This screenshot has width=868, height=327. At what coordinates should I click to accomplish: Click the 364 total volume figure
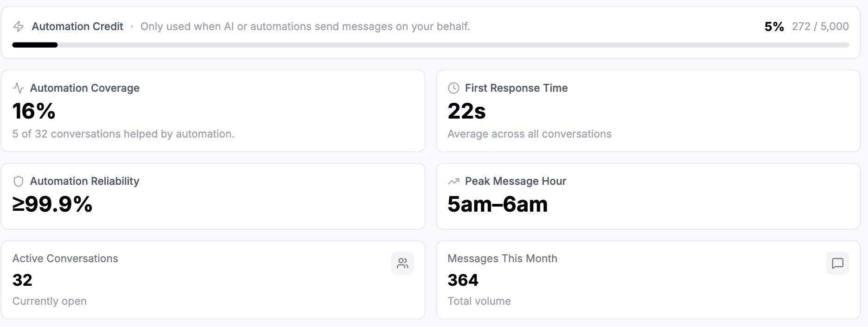[x=463, y=280]
